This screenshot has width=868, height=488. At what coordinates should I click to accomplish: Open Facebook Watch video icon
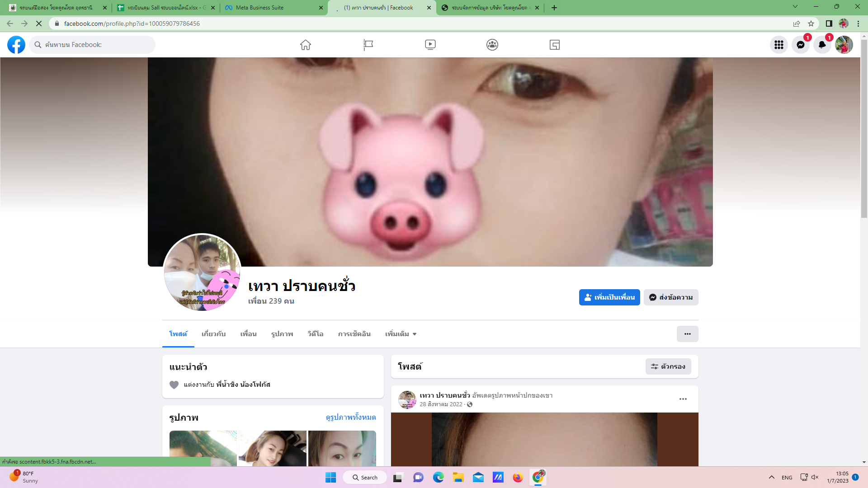[430, 45]
